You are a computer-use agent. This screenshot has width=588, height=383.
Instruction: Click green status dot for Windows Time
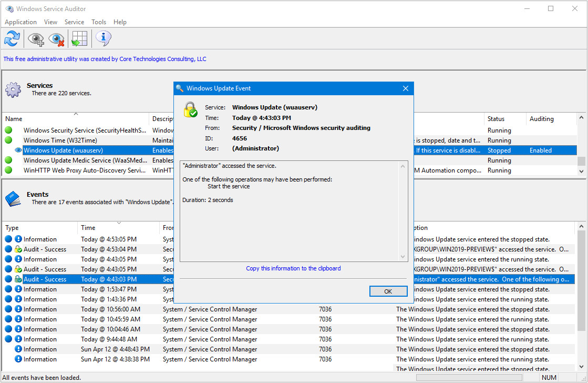click(8, 140)
